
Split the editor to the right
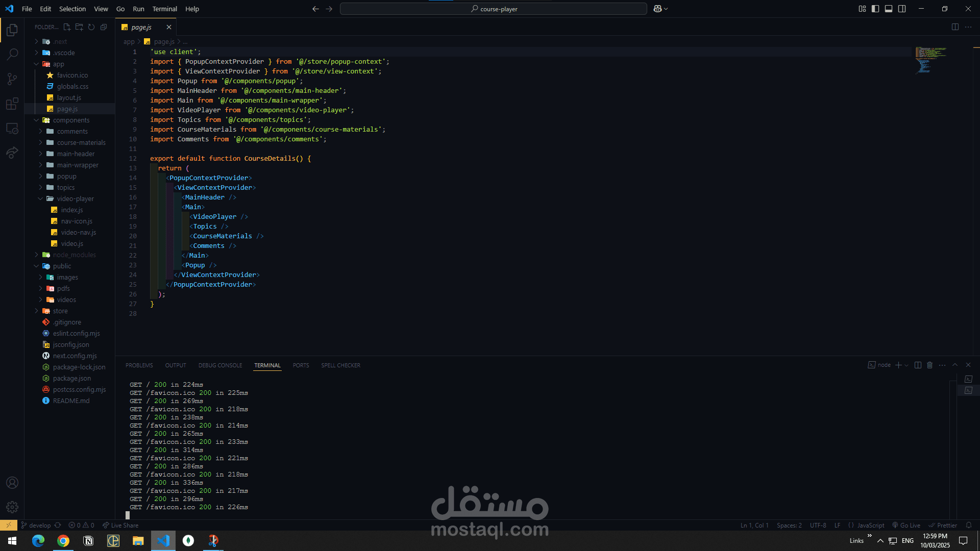(x=955, y=27)
